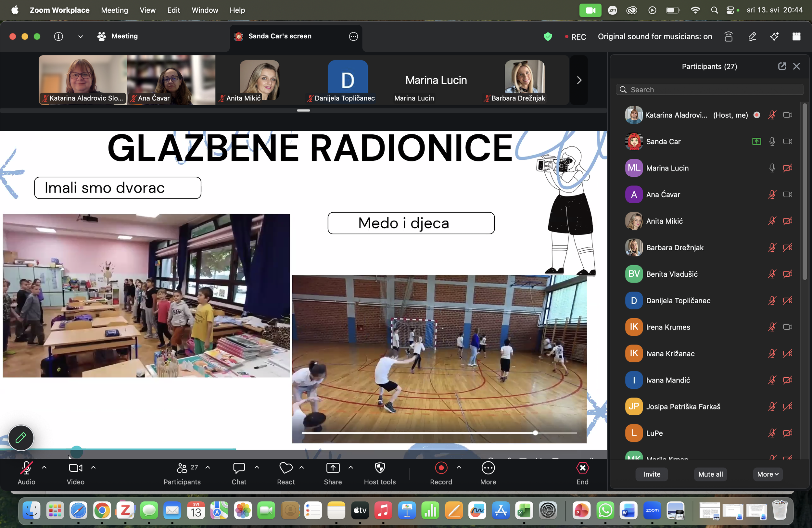Open the Wi-Fi status menu
The image size is (812, 528).
coord(695,10)
